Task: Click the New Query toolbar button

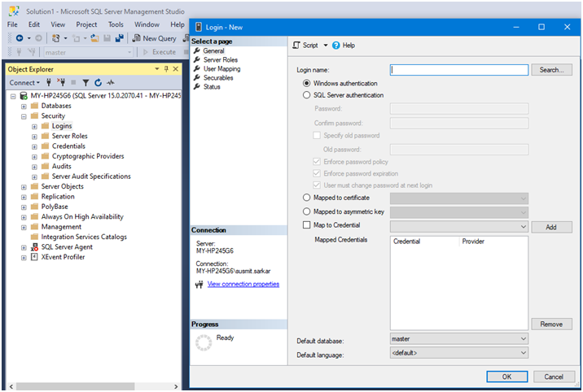Action: click(x=155, y=38)
